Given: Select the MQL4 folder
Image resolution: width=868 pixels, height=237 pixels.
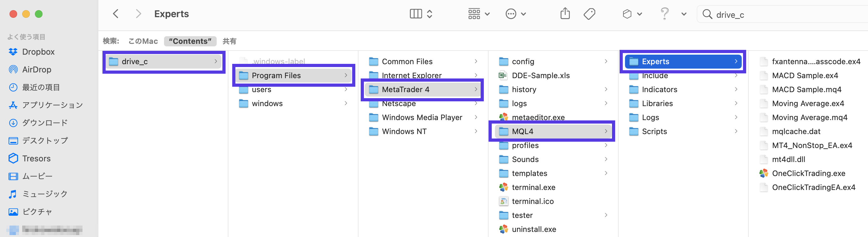Looking at the screenshot, I should pyautogui.click(x=554, y=131).
